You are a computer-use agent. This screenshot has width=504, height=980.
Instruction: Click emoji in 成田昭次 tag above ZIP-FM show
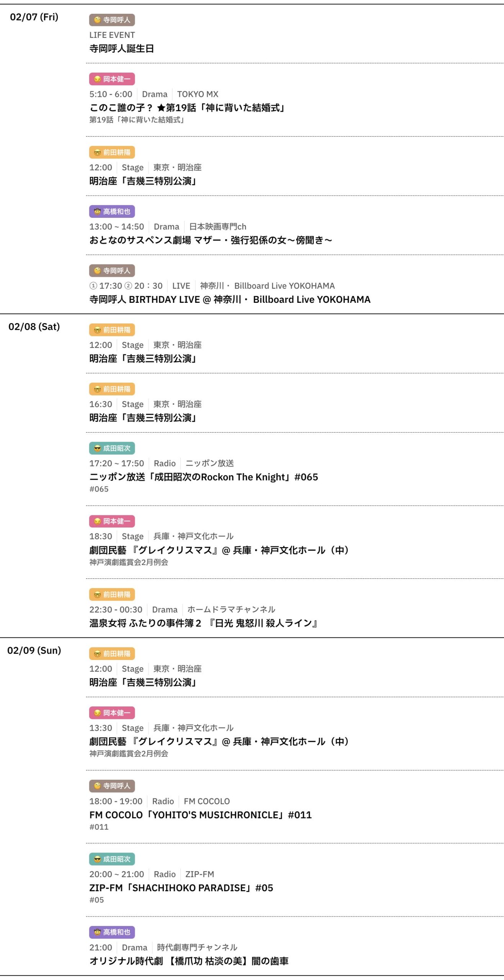click(97, 859)
